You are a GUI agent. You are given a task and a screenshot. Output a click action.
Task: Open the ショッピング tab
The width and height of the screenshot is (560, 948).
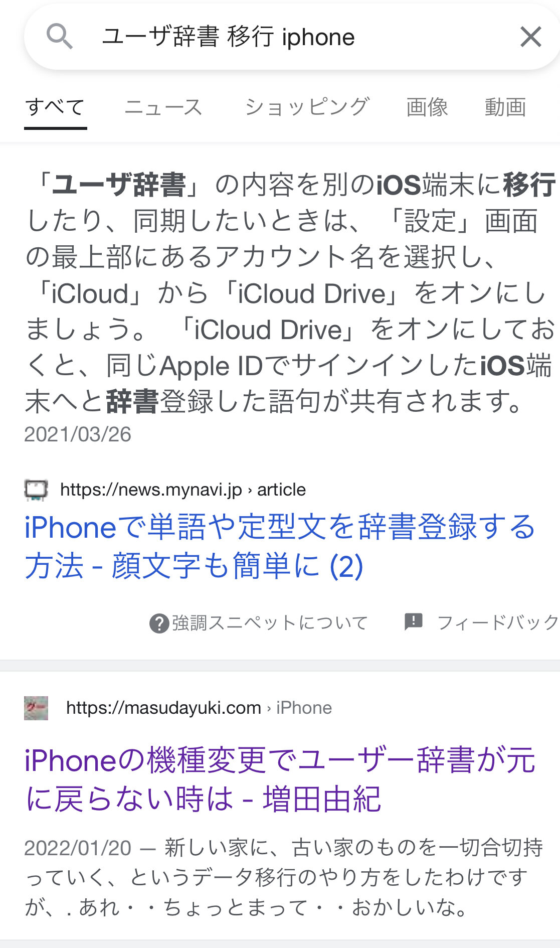click(307, 107)
